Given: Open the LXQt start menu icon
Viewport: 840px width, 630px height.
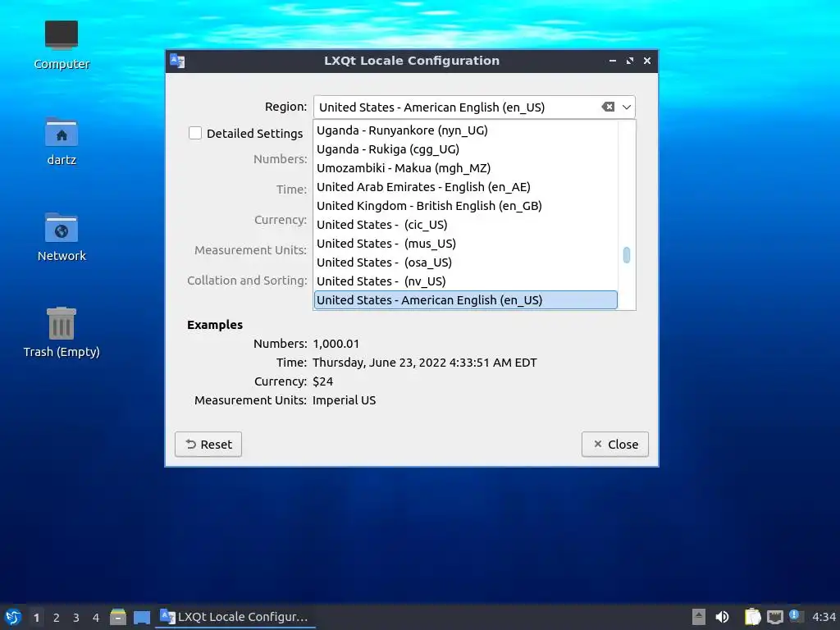Looking at the screenshot, I should [13, 617].
